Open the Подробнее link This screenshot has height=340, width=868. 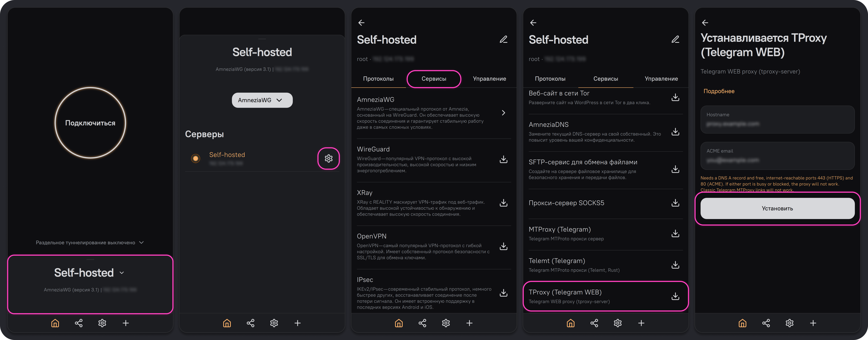719,91
